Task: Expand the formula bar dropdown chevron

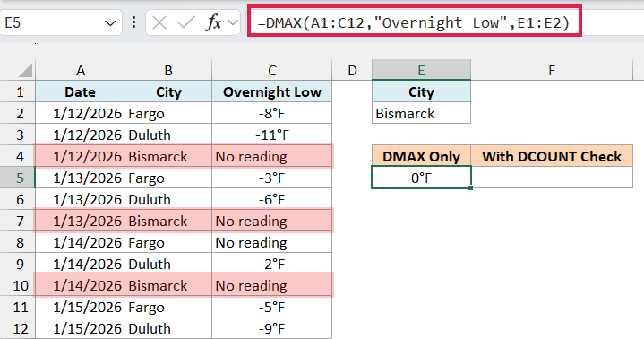Action: pos(233,22)
